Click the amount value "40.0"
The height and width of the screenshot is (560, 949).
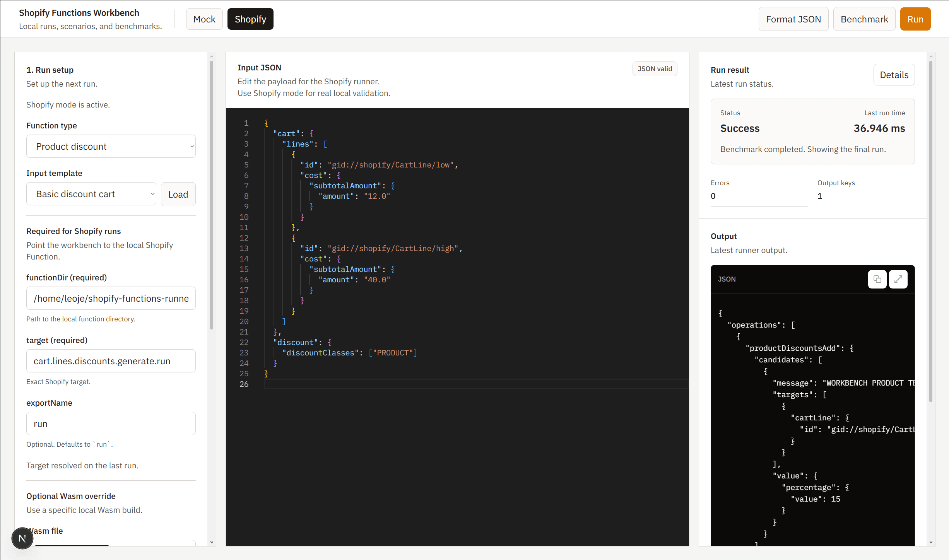point(377,280)
